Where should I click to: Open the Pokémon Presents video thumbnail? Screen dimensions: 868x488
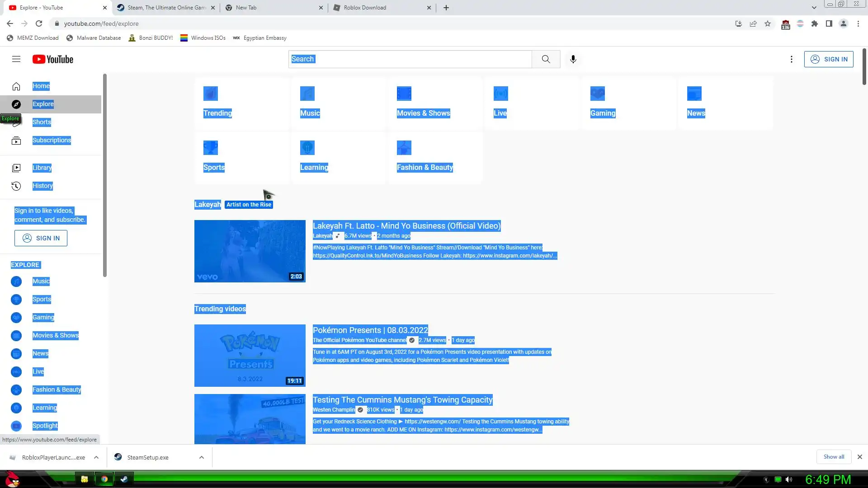[250, 355]
